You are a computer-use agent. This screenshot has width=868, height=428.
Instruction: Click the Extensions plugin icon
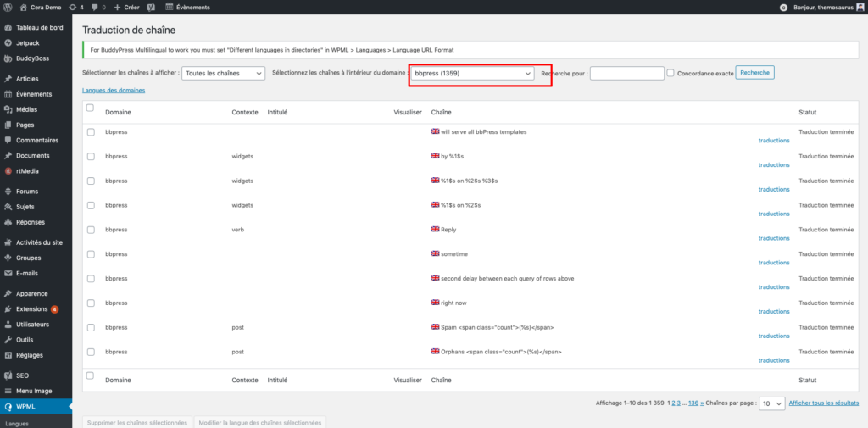click(x=8, y=309)
